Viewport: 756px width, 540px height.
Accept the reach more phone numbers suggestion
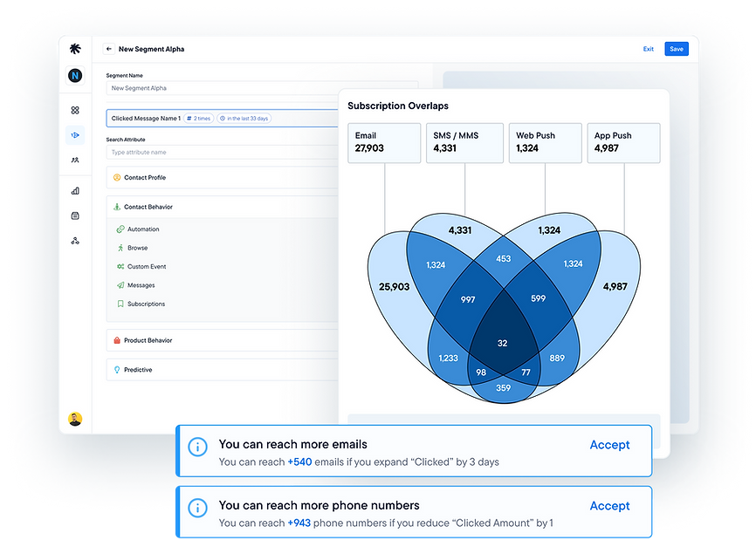[609, 506]
